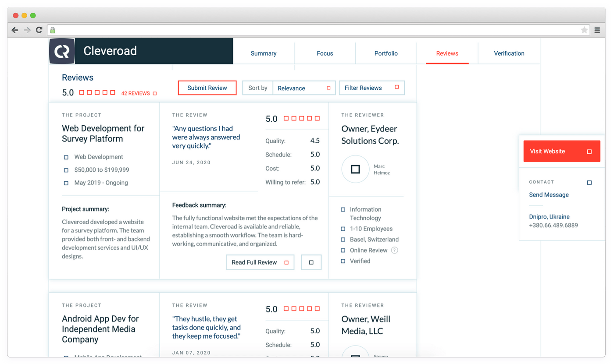Bookmark page with the star icon
Screen dimensions: 614x364
point(584,30)
